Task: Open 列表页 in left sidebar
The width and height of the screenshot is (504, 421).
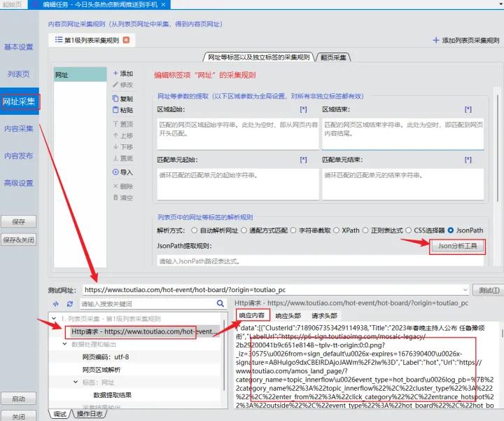Action: 19,74
